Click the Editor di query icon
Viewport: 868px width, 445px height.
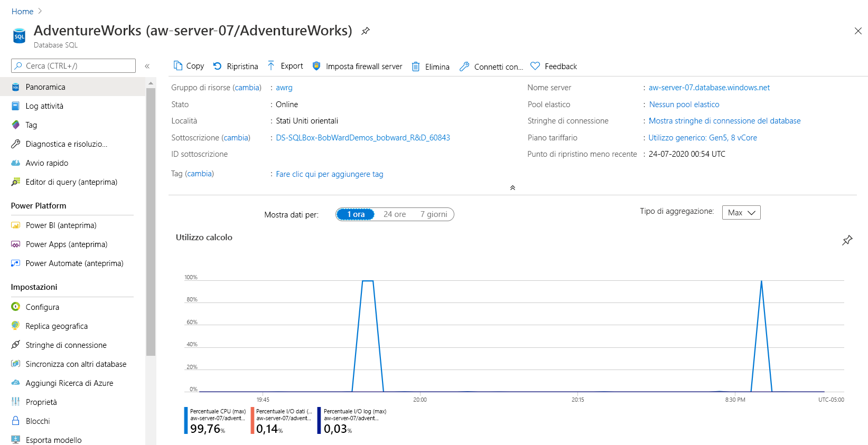[x=16, y=182]
